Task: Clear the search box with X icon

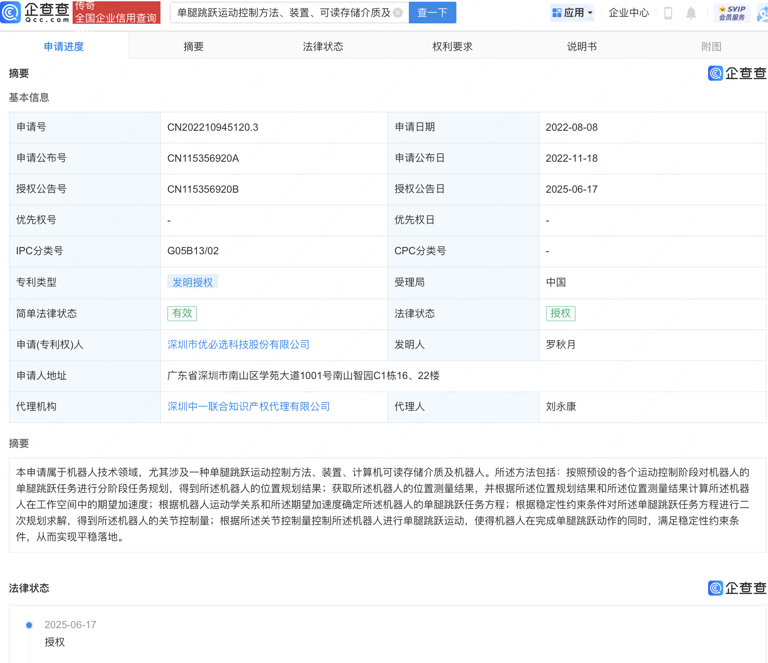Action: coord(398,13)
